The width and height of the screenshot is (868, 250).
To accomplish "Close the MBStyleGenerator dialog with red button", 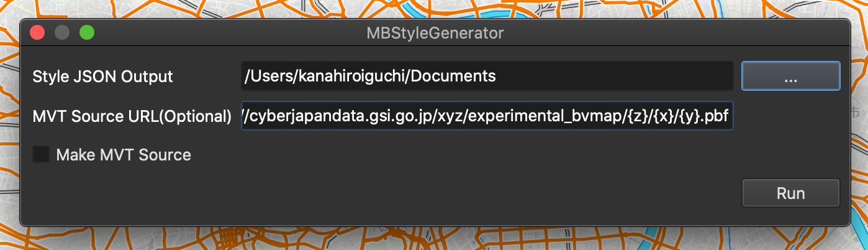I will pyautogui.click(x=37, y=32).
